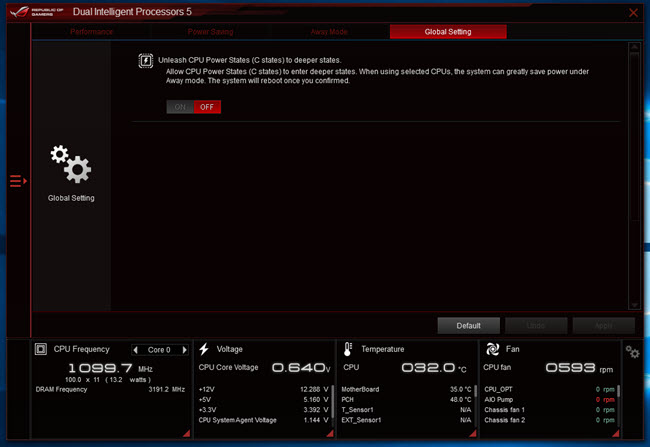Select previous core with left arrow

[136, 350]
